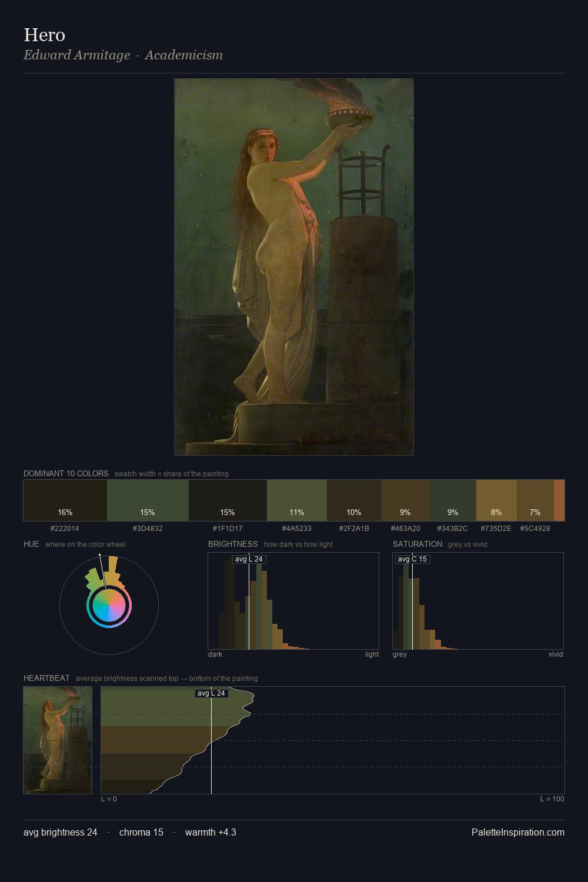The width and height of the screenshot is (588, 882).
Task: Click the avg C 15 label in Saturation histogram
Action: click(412, 559)
